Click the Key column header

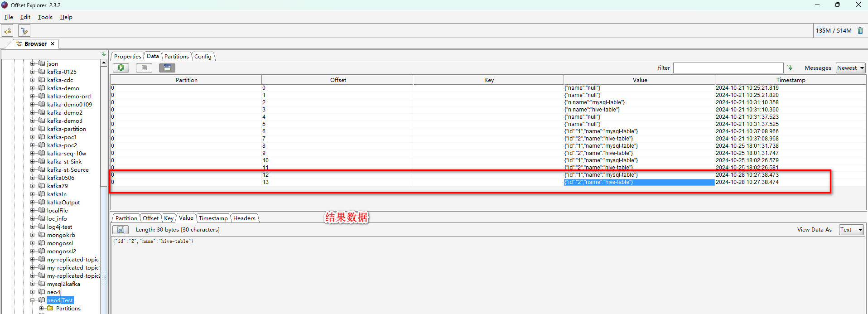[x=489, y=80]
